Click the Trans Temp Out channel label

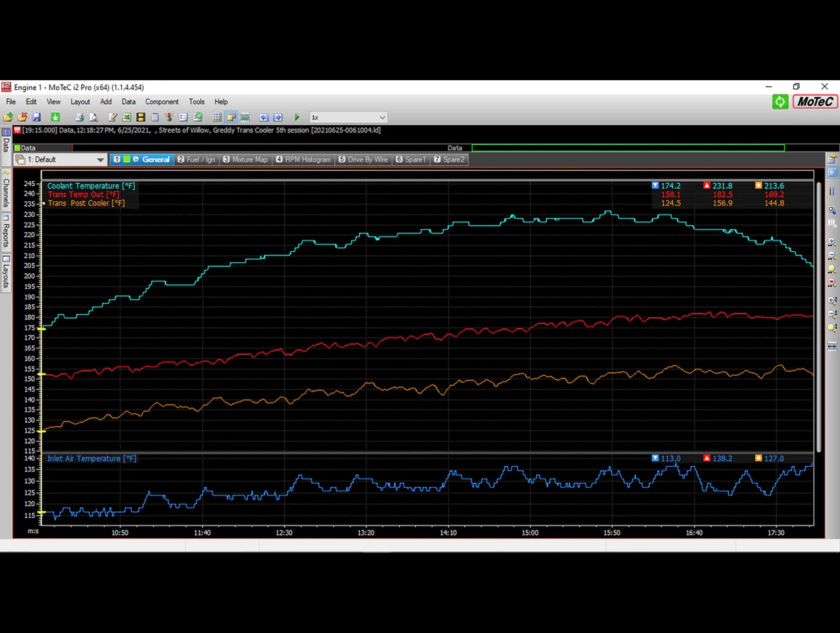click(x=83, y=194)
